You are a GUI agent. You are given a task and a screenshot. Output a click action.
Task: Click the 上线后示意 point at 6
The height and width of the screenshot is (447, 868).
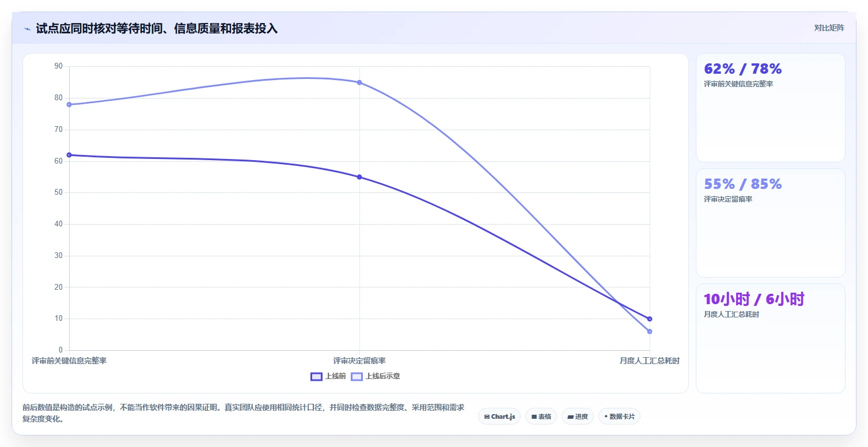pyautogui.click(x=650, y=331)
